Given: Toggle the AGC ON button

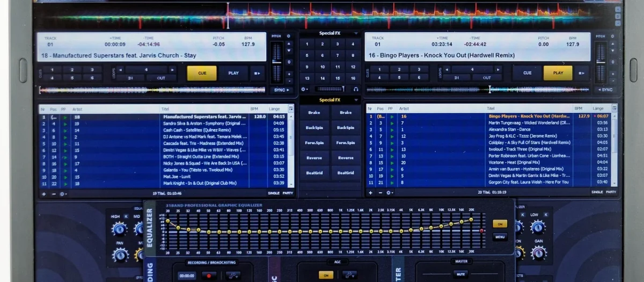Looking at the screenshot, I should coord(325,275).
